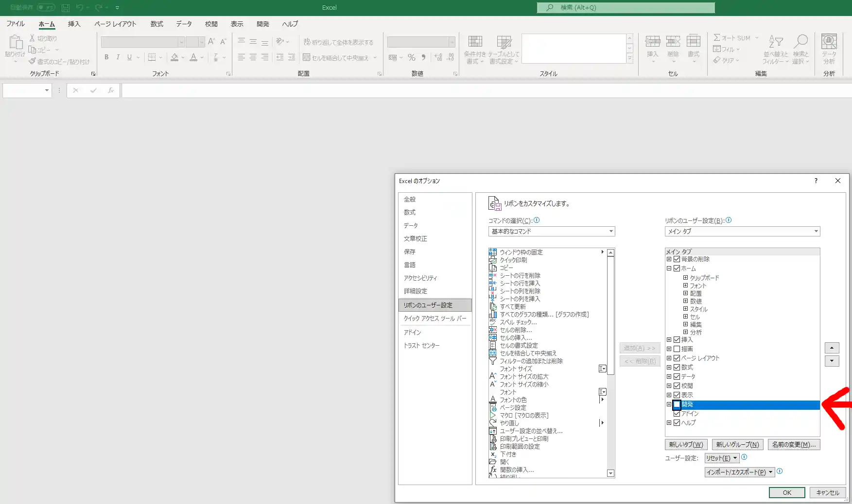Check the 開発 (Developer) tab checkbox
The image size is (852, 504).
pos(677,404)
